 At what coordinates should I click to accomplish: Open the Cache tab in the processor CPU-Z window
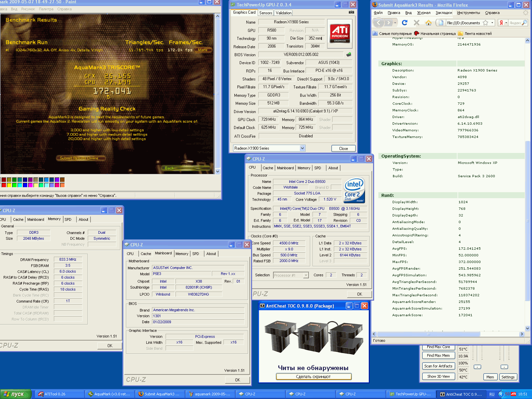pos(268,168)
